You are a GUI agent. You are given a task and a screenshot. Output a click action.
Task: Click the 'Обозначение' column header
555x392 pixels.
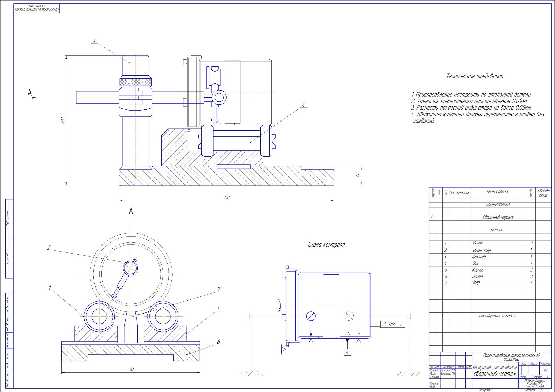(460, 193)
